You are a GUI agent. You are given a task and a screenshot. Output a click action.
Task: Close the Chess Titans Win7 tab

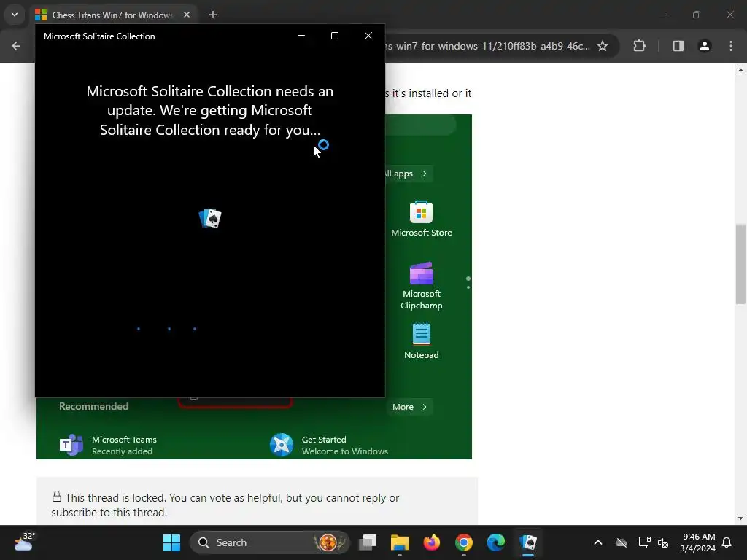187,15
